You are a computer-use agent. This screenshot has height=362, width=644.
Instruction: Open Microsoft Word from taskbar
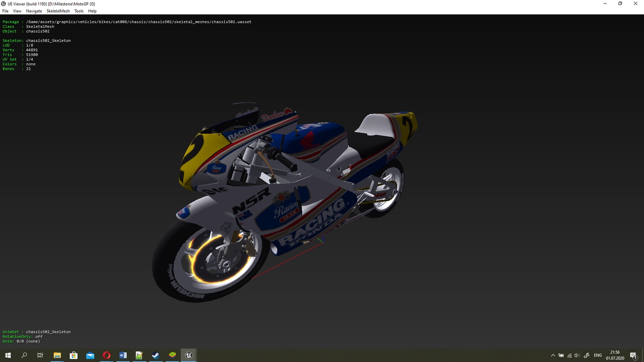coord(123,355)
